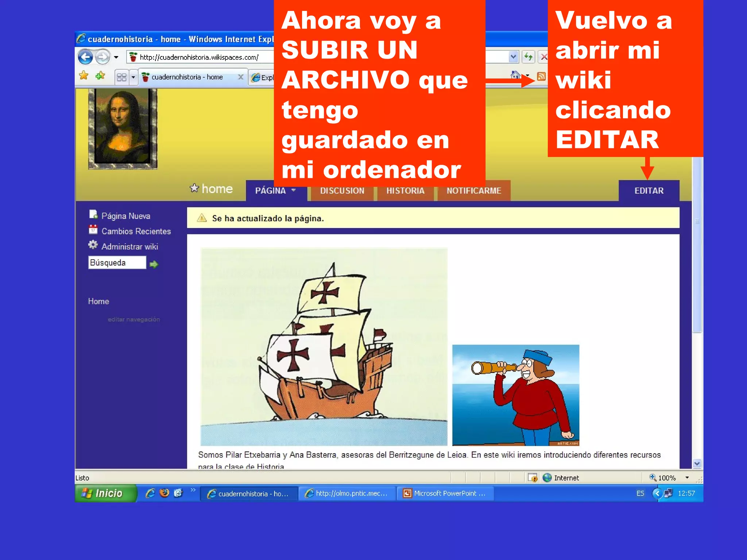Click the Add to Favorites icon

tap(100, 76)
